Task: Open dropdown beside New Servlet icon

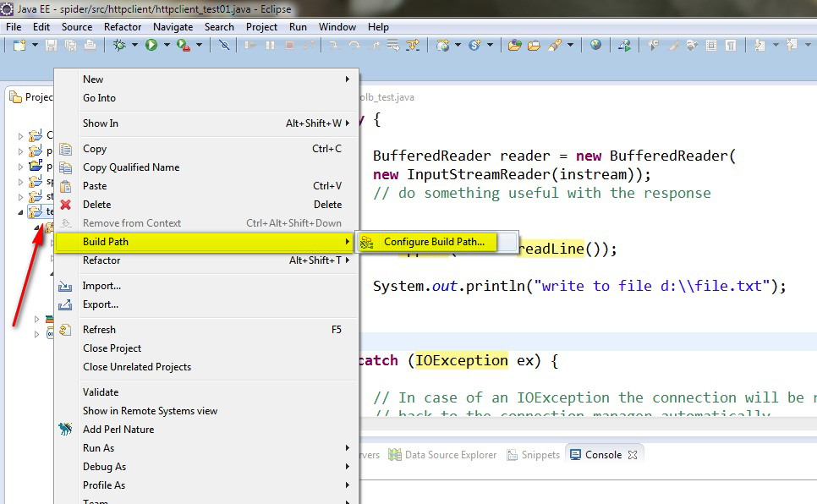Action: pyautogui.click(x=490, y=46)
